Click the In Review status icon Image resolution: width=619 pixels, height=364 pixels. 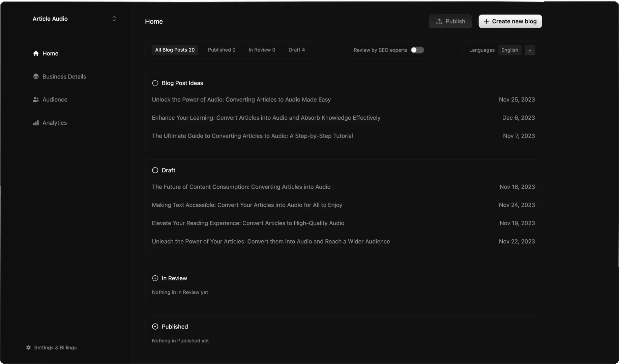click(x=155, y=278)
